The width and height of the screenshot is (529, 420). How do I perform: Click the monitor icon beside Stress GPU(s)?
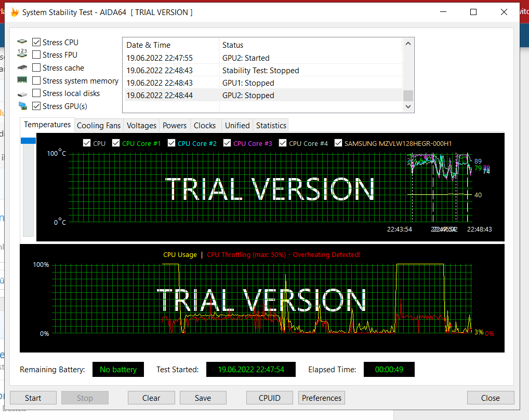22,106
